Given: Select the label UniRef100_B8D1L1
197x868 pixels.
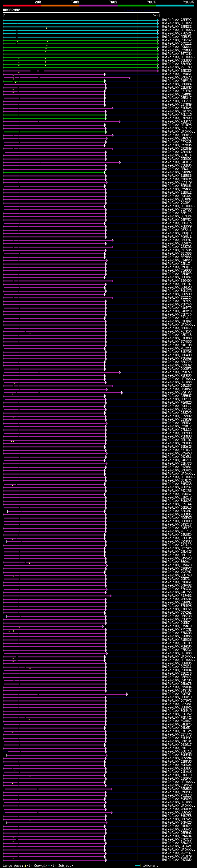Looking at the screenshot, I should [x=176, y=399].
